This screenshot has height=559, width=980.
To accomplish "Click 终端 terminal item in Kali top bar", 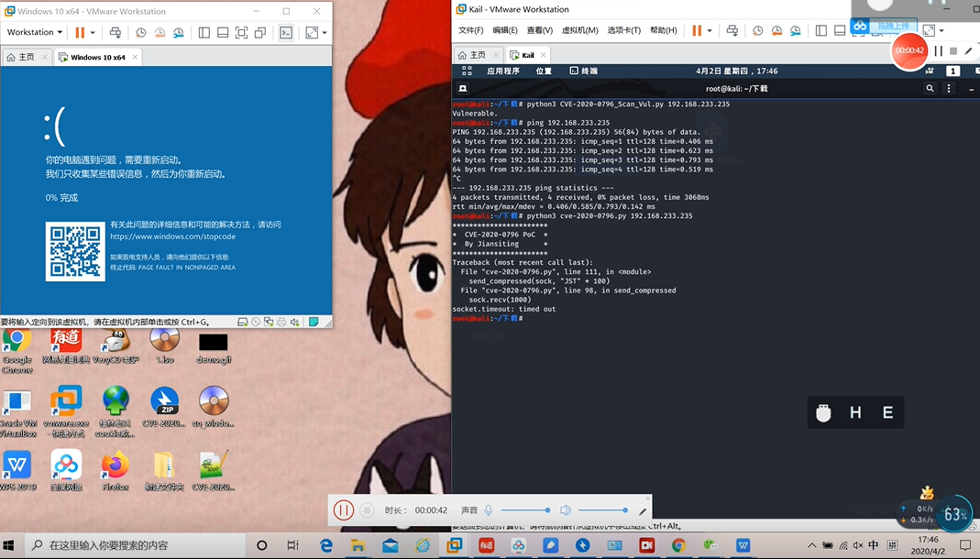I will (x=584, y=71).
